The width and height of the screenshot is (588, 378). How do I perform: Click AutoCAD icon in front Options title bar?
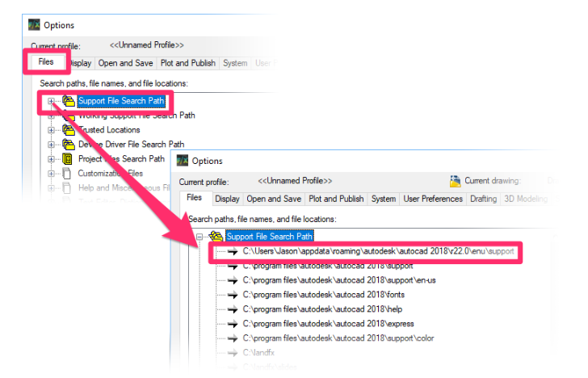click(183, 161)
